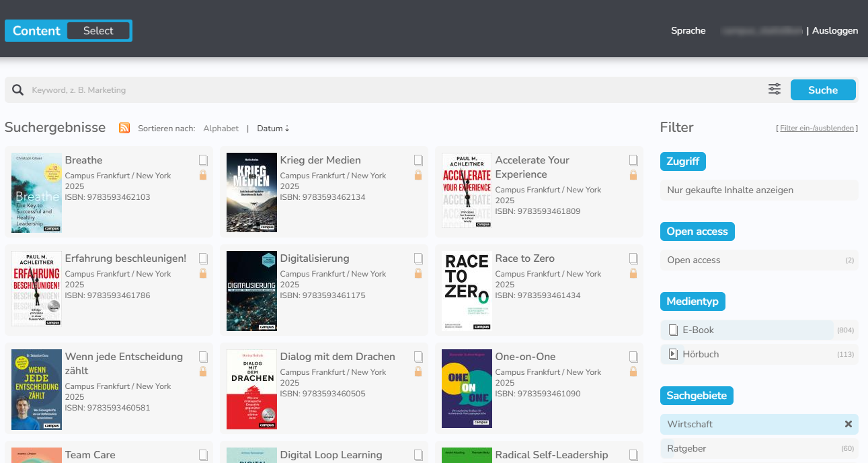Click lock icon on Dialog mit dem Drachen

click(x=418, y=371)
